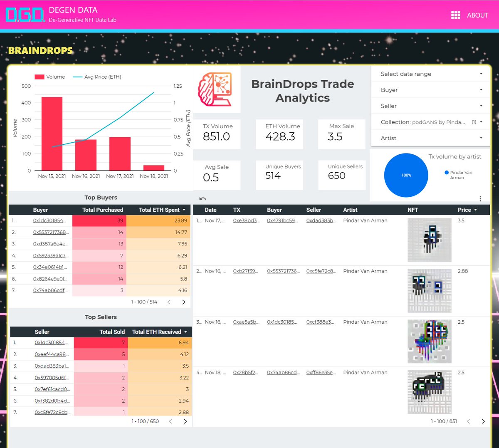499x448 pixels.
Task: Open seller address 0x597005d6f
Action: coord(52,378)
